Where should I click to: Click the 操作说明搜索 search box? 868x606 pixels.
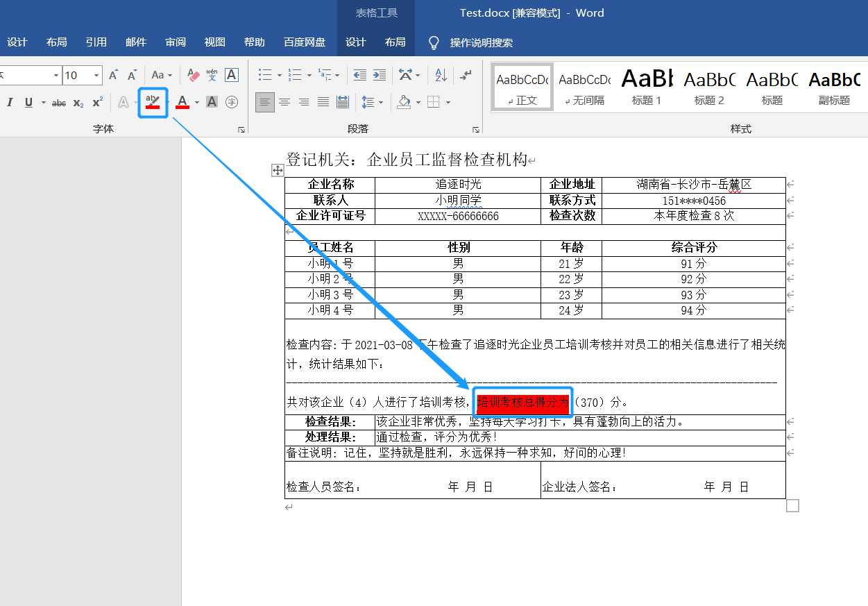point(482,42)
